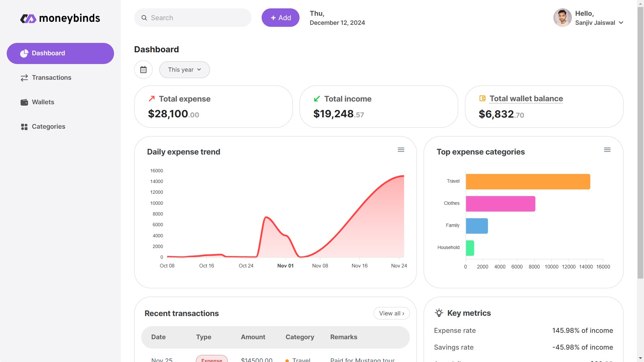Click the Add button to create entry
The image size is (644, 362).
280,18
